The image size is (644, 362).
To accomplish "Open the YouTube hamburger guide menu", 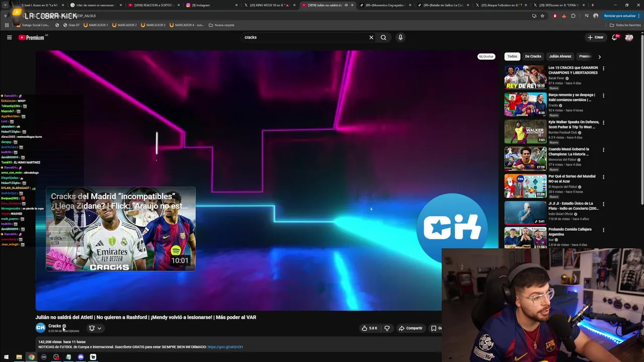I will [9, 37].
